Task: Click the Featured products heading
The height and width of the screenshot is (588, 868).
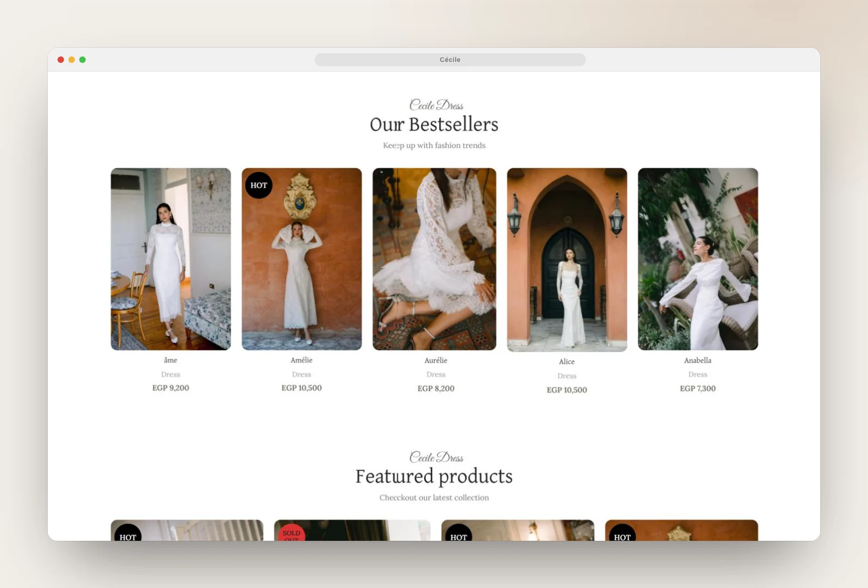Action: (434, 476)
